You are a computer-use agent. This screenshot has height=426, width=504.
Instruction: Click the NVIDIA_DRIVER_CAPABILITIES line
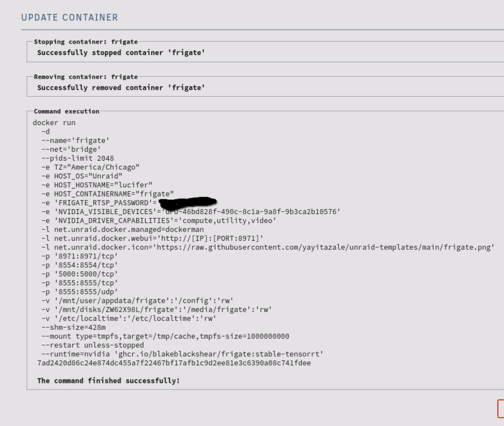(x=158, y=221)
